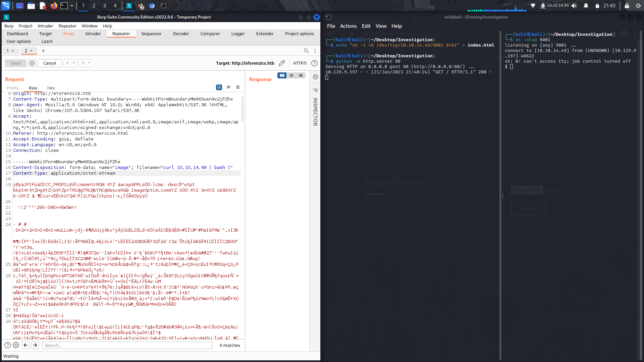Screen dimensions: 644x362
Task: Select the combined single-view layout toggle
Action: click(301, 75)
